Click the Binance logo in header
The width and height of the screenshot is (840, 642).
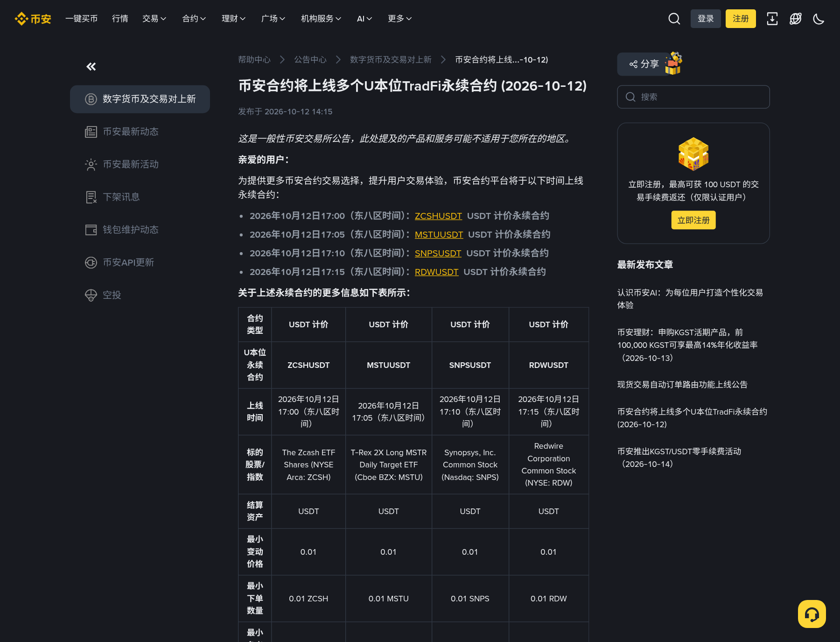(x=33, y=19)
